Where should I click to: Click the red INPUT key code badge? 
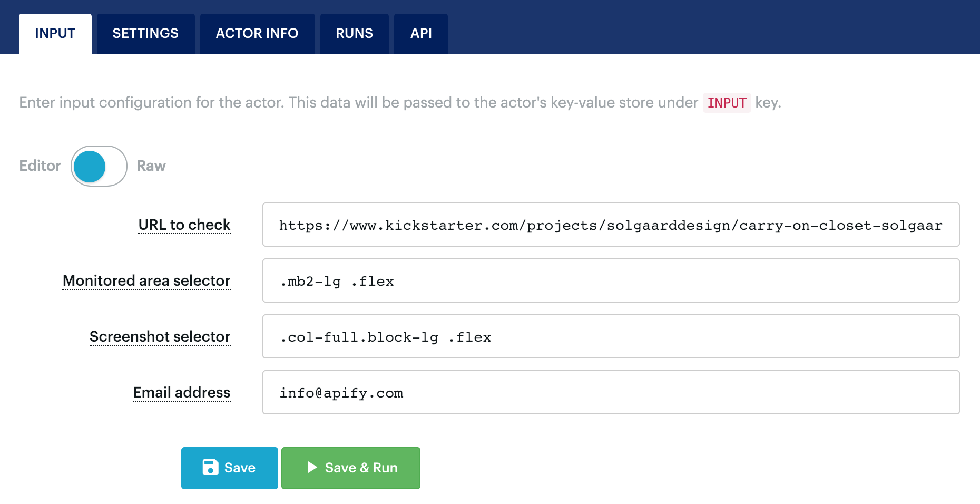(x=727, y=103)
